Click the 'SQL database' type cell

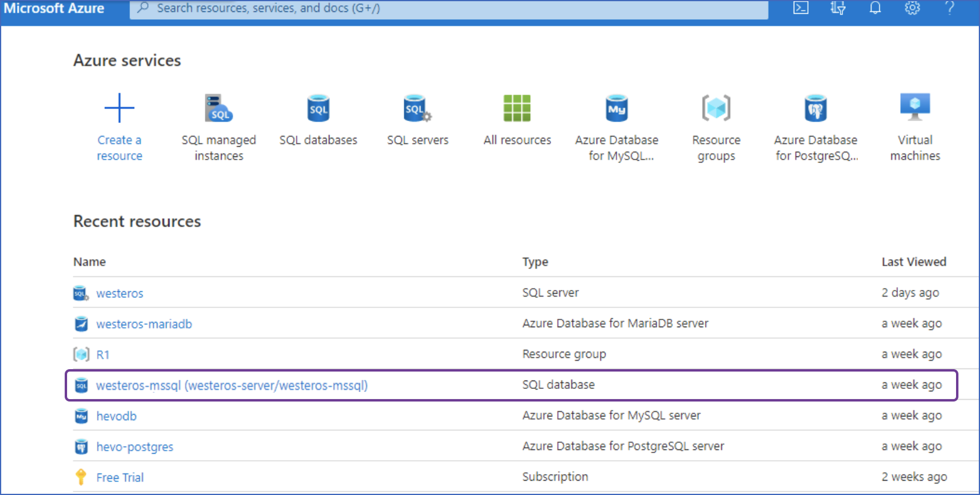click(x=558, y=385)
